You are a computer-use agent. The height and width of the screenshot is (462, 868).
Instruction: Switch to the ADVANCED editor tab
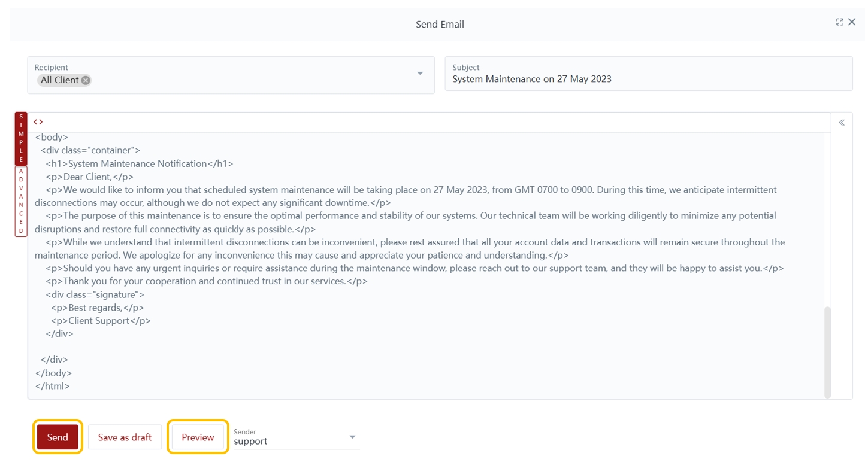click(x=21, y=201)
